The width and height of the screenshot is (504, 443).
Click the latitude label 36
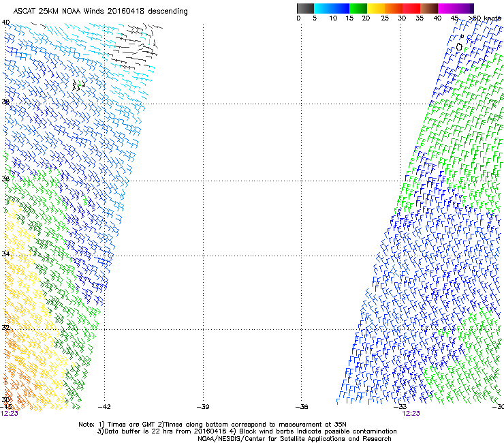pos(5,179)
